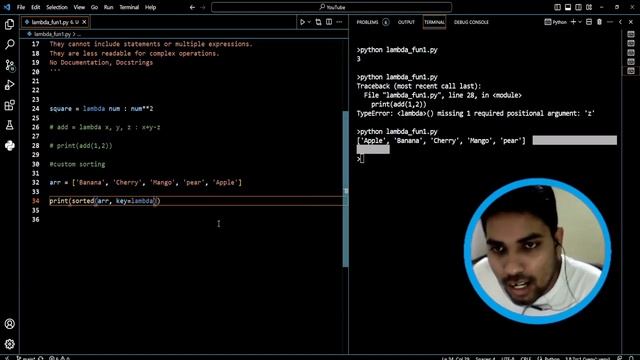Open terminal panel views and more actions
Image resolution: width=640 pixels, height=360 pixels.
coord(610,22)
